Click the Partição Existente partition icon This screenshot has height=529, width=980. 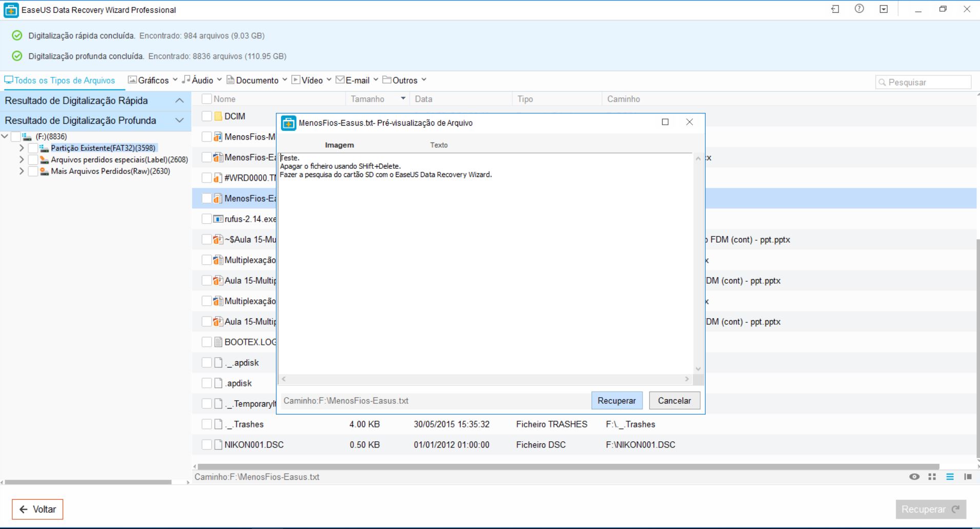tap(44, 148)
